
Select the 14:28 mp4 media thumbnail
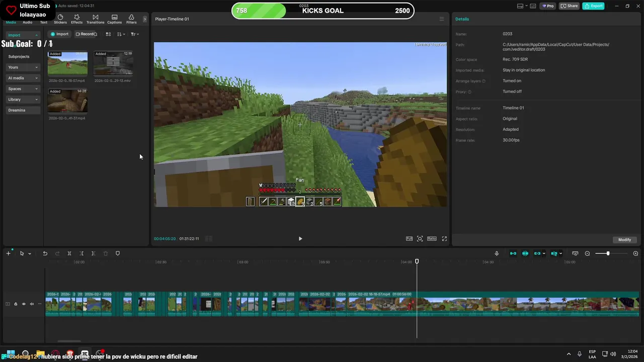click(x=67, y=101)
